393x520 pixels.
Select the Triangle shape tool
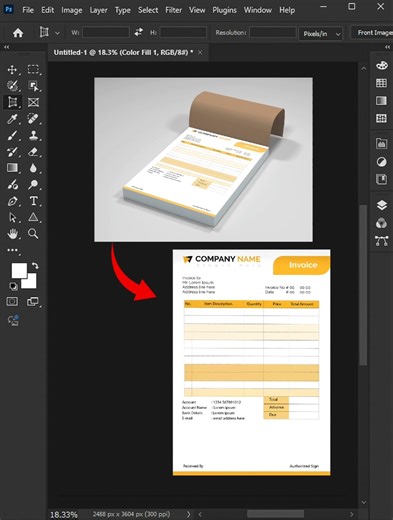click(33, 217)
